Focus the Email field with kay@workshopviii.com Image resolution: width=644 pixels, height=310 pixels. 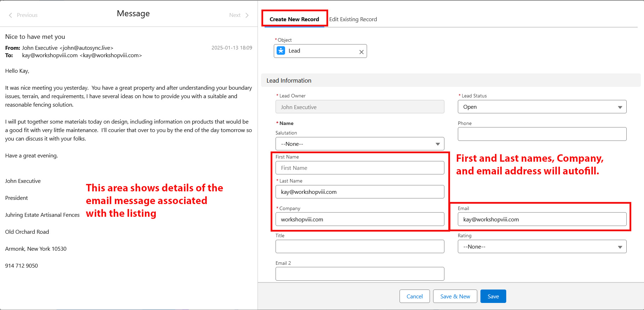pos(542,220)
